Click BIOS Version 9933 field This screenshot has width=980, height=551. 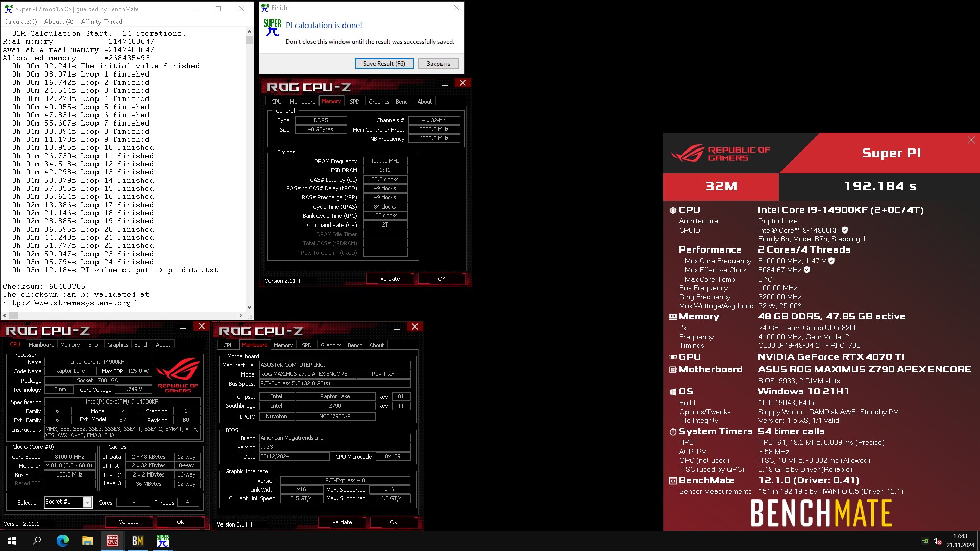coord(335,447)
